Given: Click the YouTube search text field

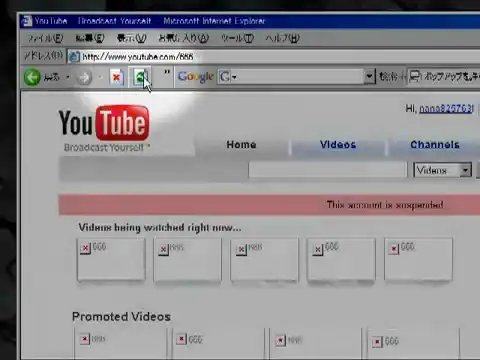Looking at the screenshot, I should tap(327, 170).
